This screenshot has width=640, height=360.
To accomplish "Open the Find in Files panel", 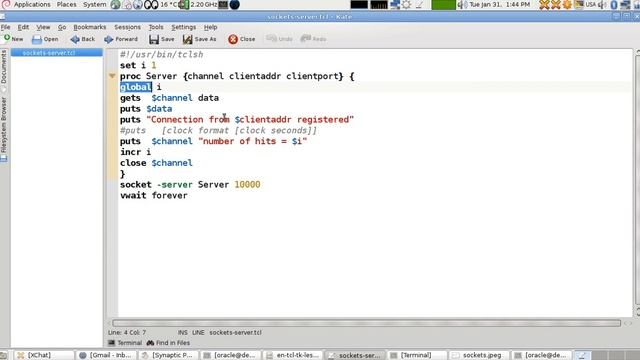I will pos(168,343).
